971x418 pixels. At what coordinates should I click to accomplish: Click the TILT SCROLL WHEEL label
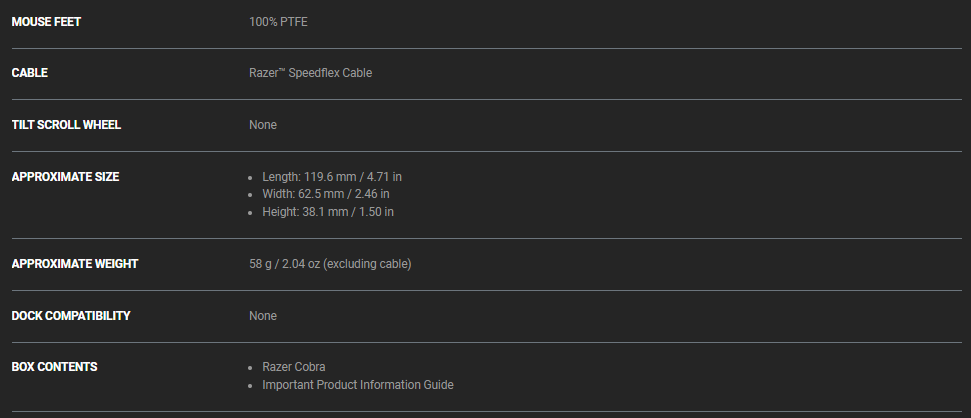pos(66,125)
